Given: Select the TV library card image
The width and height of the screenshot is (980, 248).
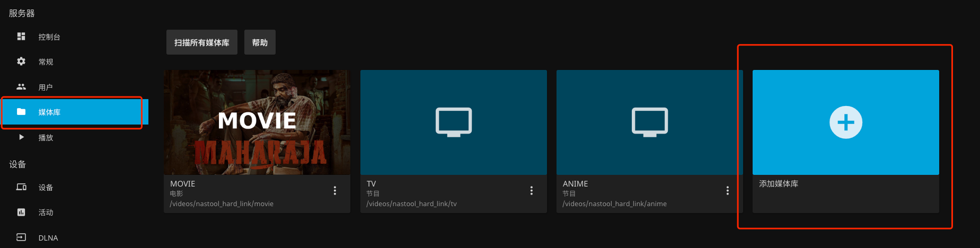Looking at the screenshot, I should (x=453, y=122).
